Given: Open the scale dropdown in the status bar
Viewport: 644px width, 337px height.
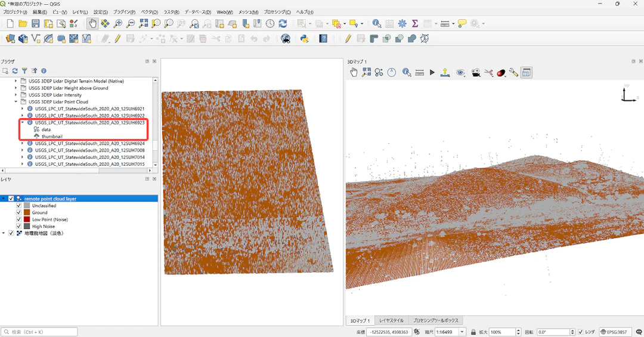Looking at the screenshot, I should point(462,332).
